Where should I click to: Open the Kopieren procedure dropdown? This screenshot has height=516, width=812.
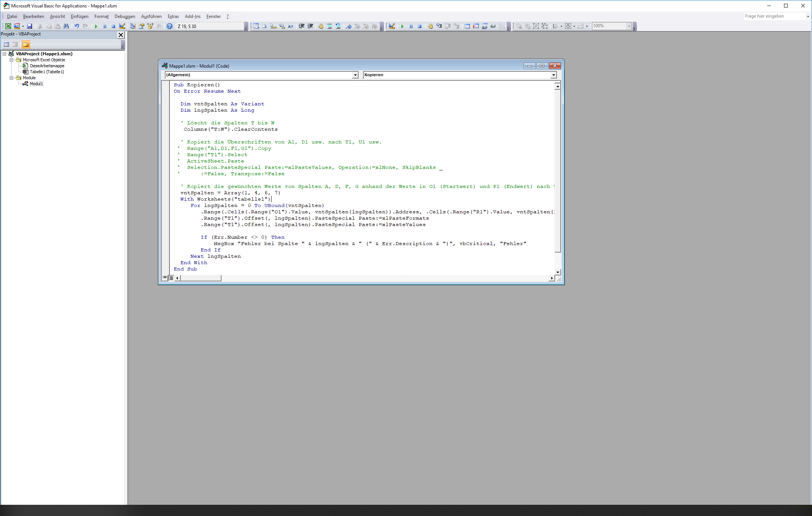554,75
